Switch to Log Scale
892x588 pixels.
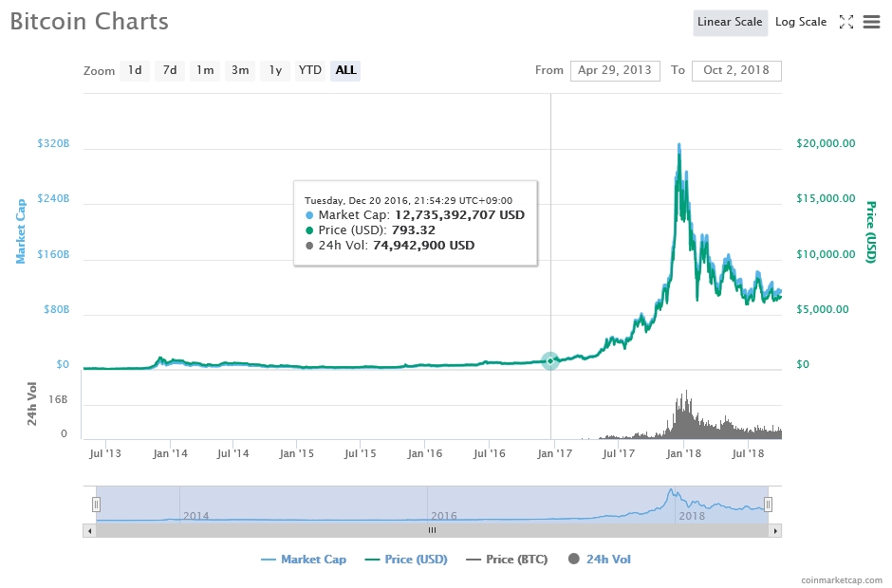pos(801,22)
